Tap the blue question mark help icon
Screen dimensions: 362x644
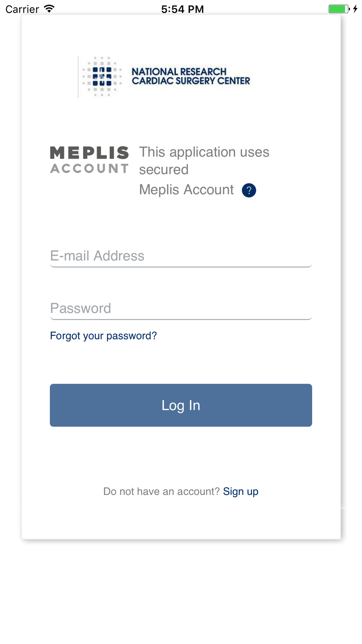pos(249,190)
